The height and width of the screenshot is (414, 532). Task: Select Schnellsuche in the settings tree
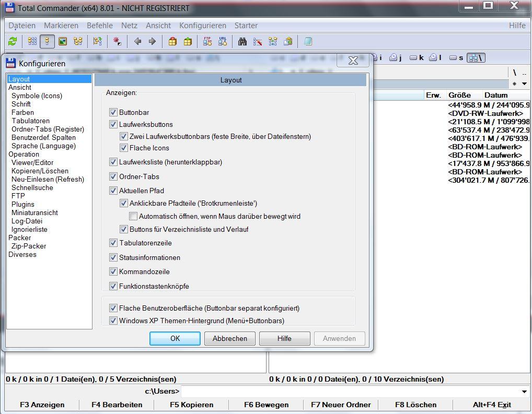coord(32,187)
